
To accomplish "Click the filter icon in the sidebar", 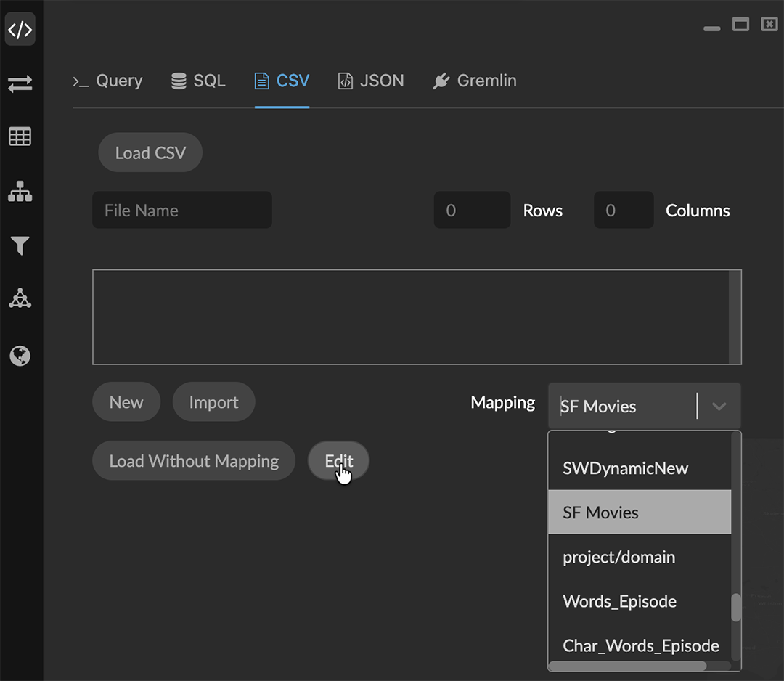I will click(x=20, y=246).
